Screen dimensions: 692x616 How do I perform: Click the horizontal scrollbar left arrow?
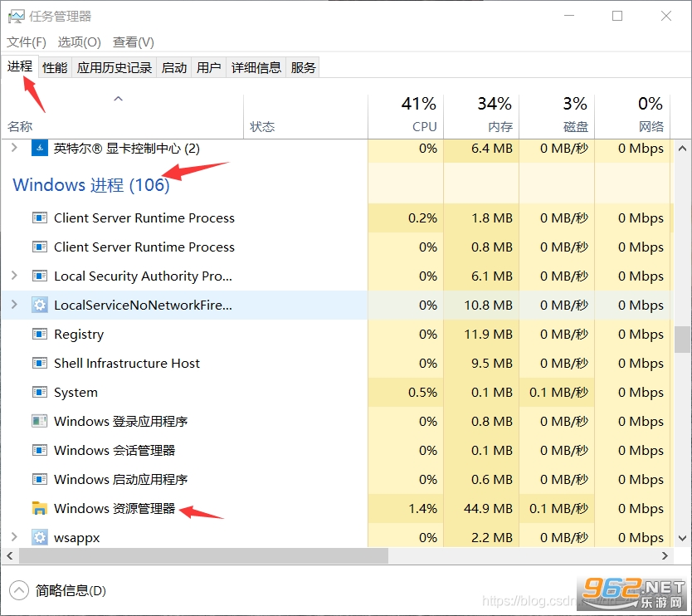[x=10, y=556]
